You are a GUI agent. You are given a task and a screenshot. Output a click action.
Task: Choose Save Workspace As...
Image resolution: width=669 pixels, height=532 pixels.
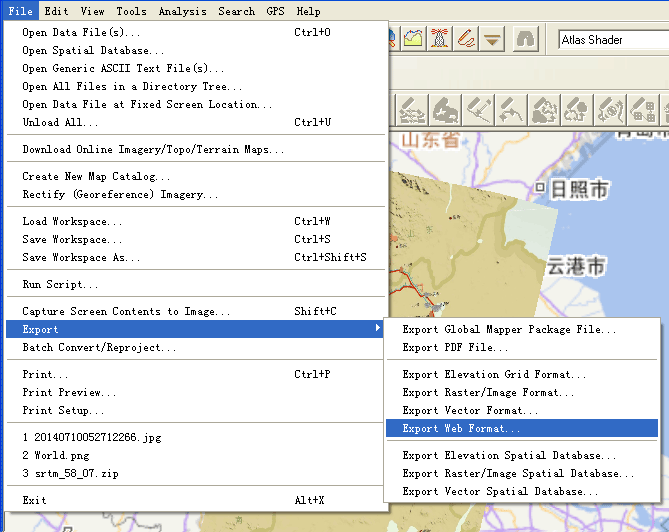197,257
